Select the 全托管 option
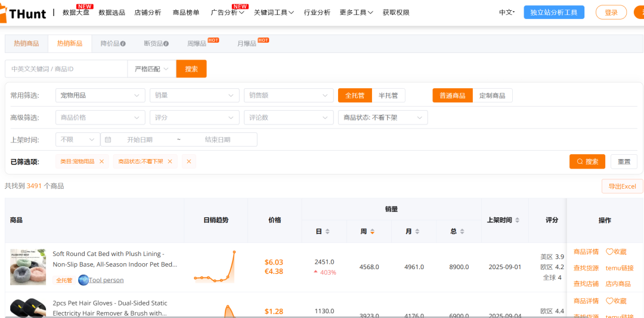This screenshot has width=644, height=318. click(355, 95)
